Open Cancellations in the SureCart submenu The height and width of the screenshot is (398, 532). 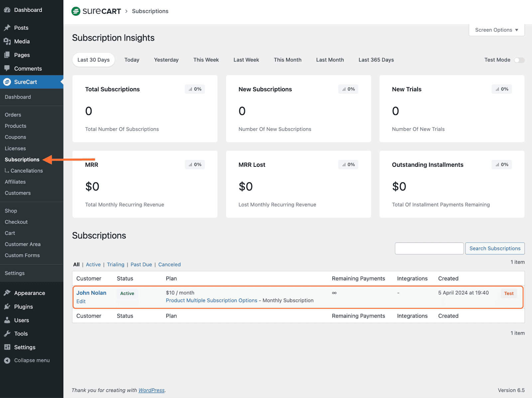(27, 171)
